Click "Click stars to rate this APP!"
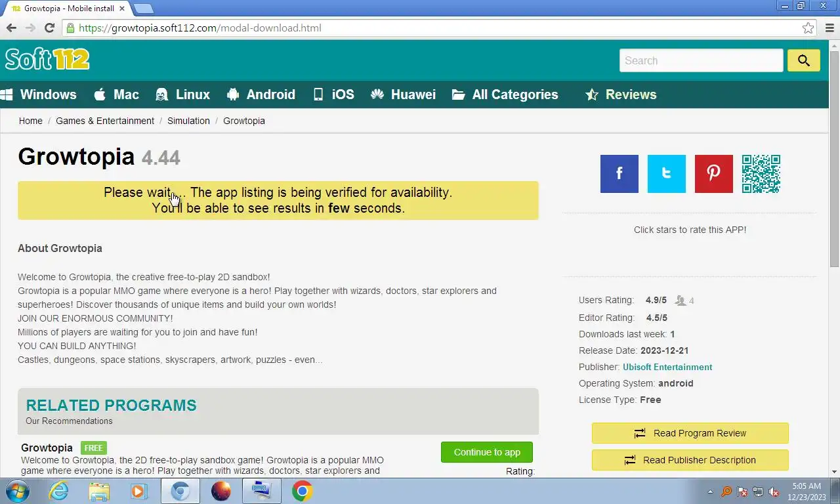 690,230
